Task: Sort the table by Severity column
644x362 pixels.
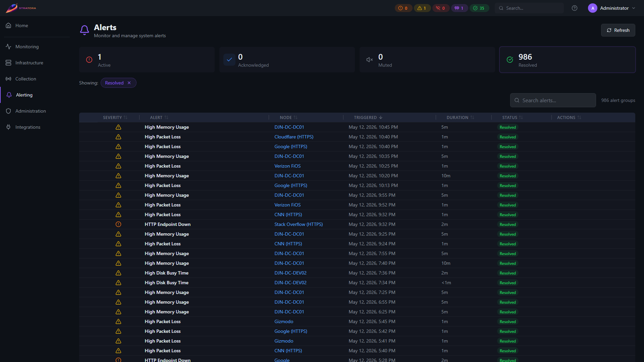Action: coord(115,117)
